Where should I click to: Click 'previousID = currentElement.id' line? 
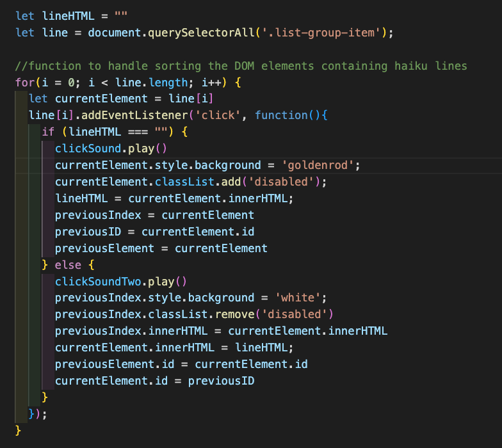click(155, 232)
